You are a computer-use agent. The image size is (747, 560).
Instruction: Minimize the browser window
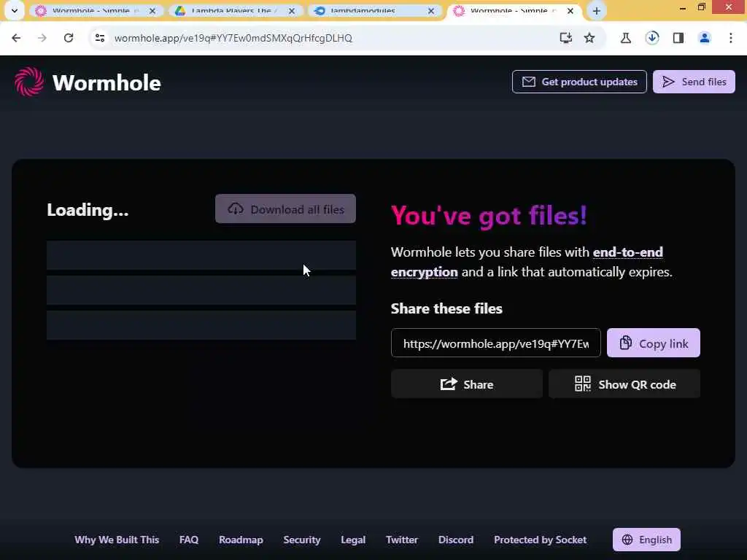click(683, 7)
